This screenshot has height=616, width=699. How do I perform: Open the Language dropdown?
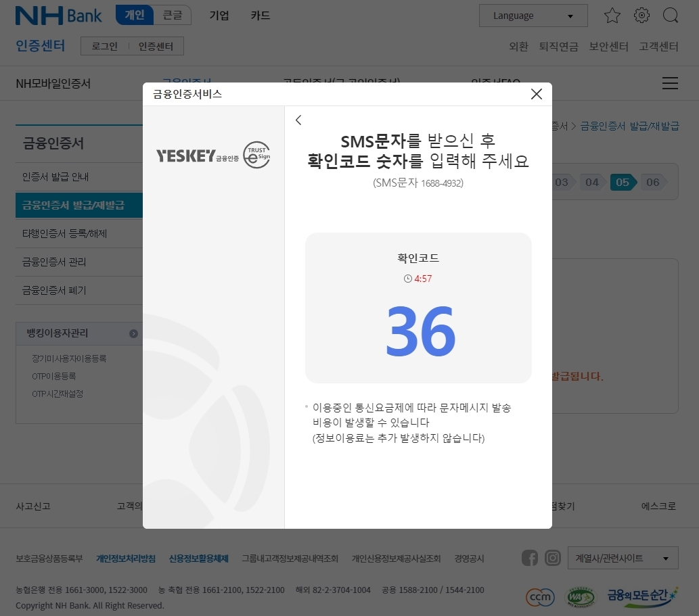point(533,15)
